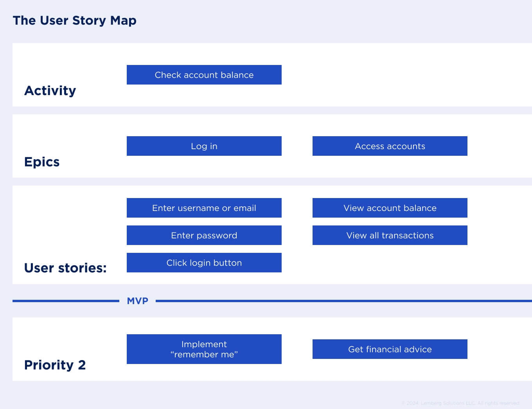
Task: Click the "Enter username or email" story
Action: coord(204,208)
